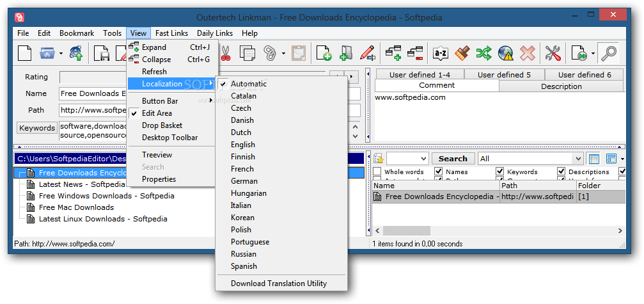Image resolution: width=644 pixels, height=304 pixels.
Task: Select Free Mac Downloads tree item
Action: point(76,207)
